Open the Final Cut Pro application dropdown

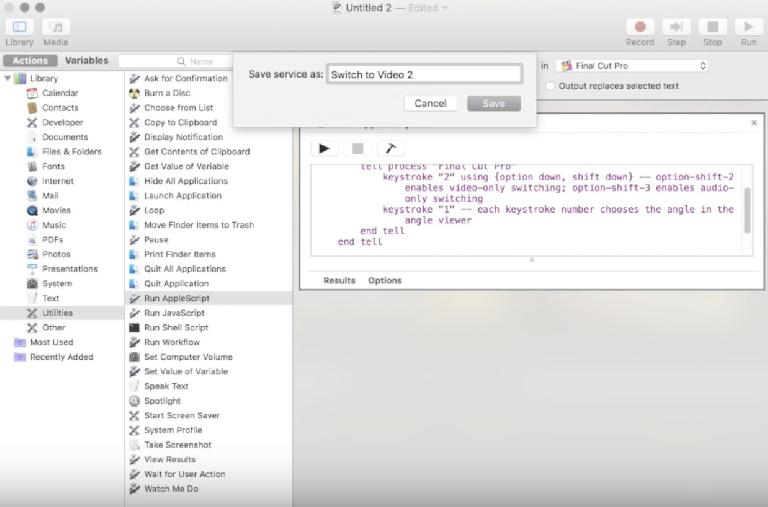[632, 66]
